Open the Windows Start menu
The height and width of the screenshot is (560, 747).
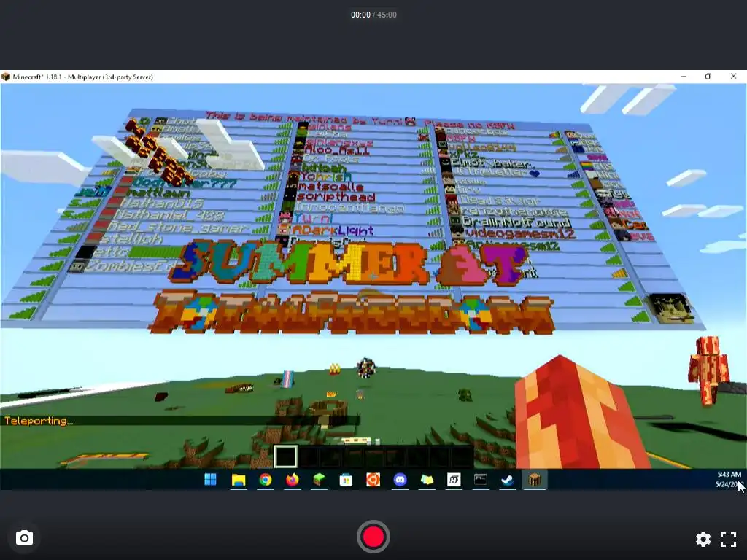click(211, 480)
